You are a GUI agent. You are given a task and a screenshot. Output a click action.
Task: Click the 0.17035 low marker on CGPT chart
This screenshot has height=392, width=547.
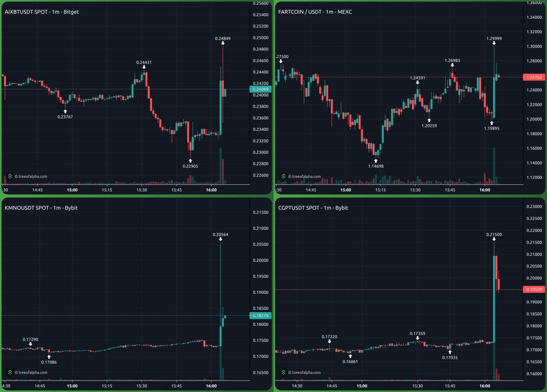[450, 357]
